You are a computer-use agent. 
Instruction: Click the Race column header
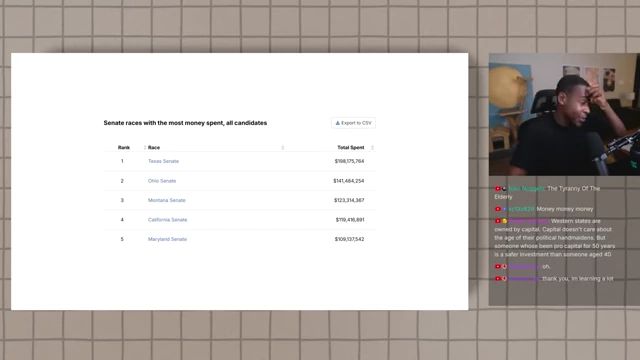coord(154,148)
